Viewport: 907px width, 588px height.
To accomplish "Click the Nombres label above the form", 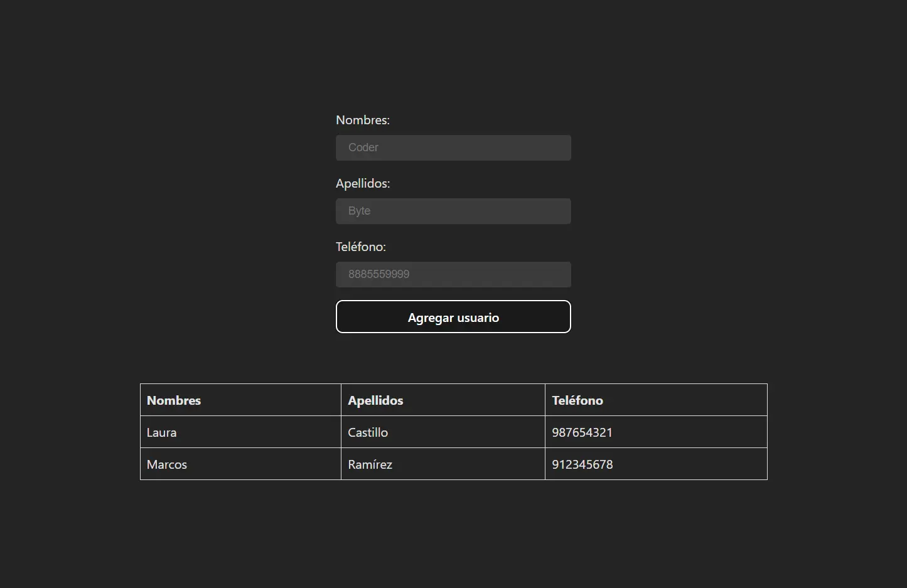I will pos(362,120).
